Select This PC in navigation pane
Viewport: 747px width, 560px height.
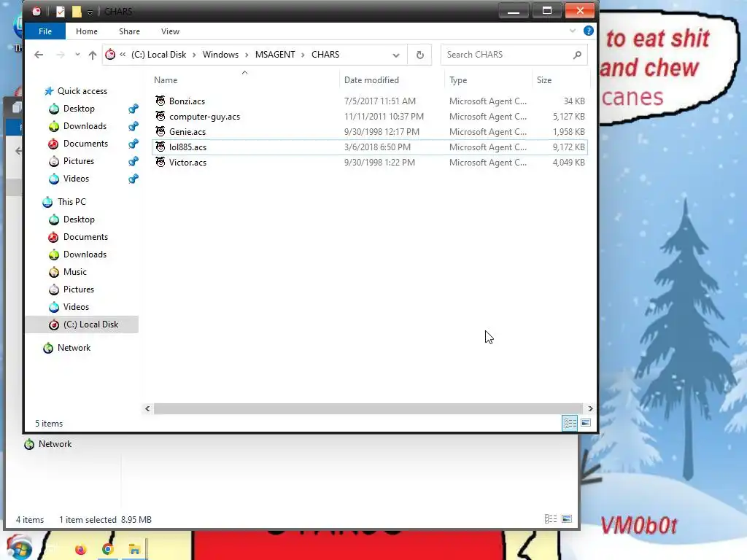(71, 202)
